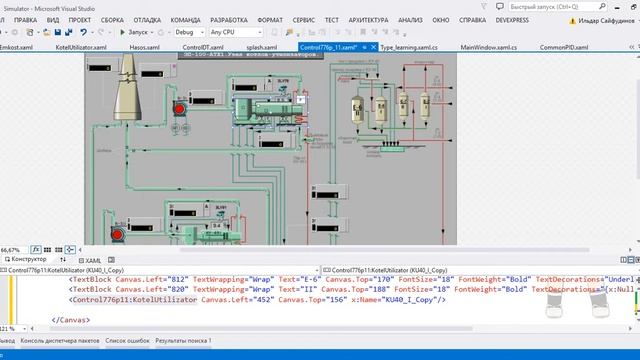Open the ПРАВКА menu
640x360 pixels.
tap(25, 20)
